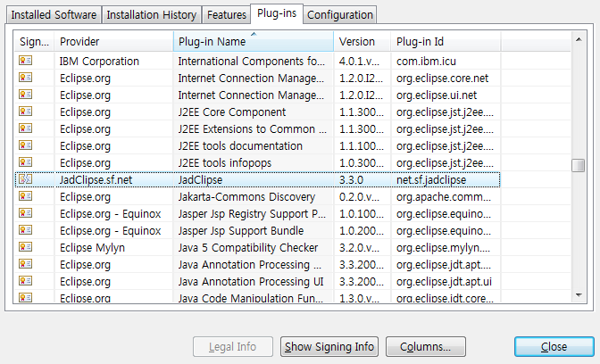This screenshot has width=600, height=364.
Task: Click signed icon in IBM Corporation row
Action: click(x=25, y=61)
